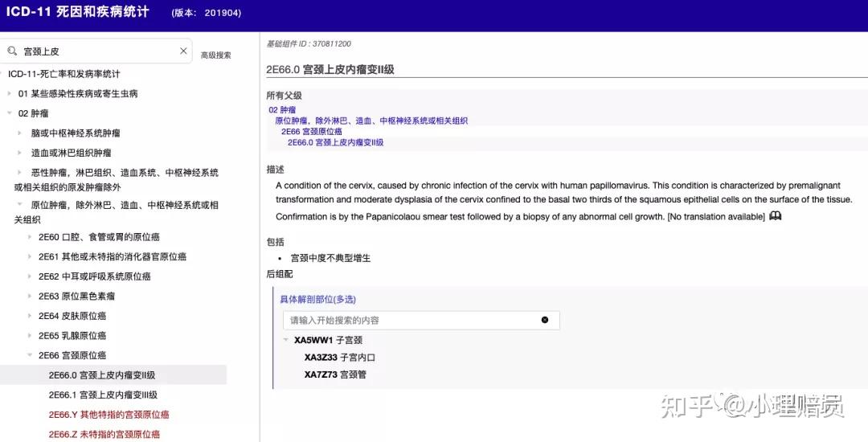The width and height of the screenshot is (868, 442).
Task: Select XA5WW1 子宫颈 entry
Action: (328, 340)
